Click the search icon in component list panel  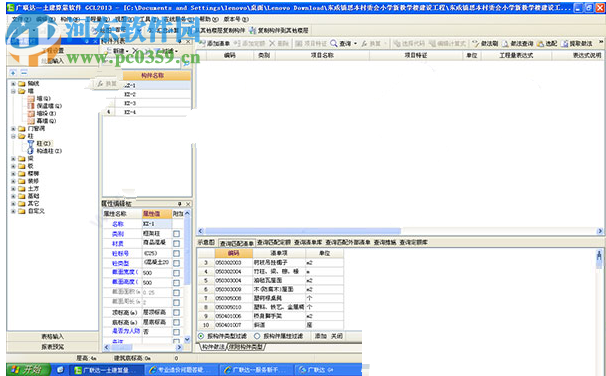coord(187,63)
